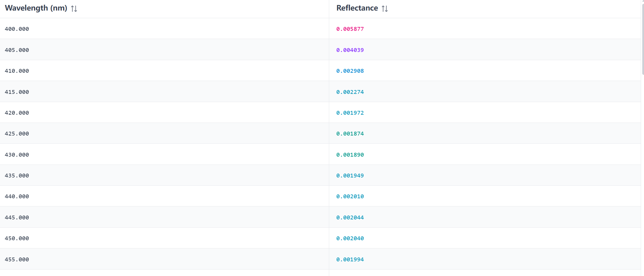
Task: Click reflectance value 0.002044
Action: (x=350, y=218)
